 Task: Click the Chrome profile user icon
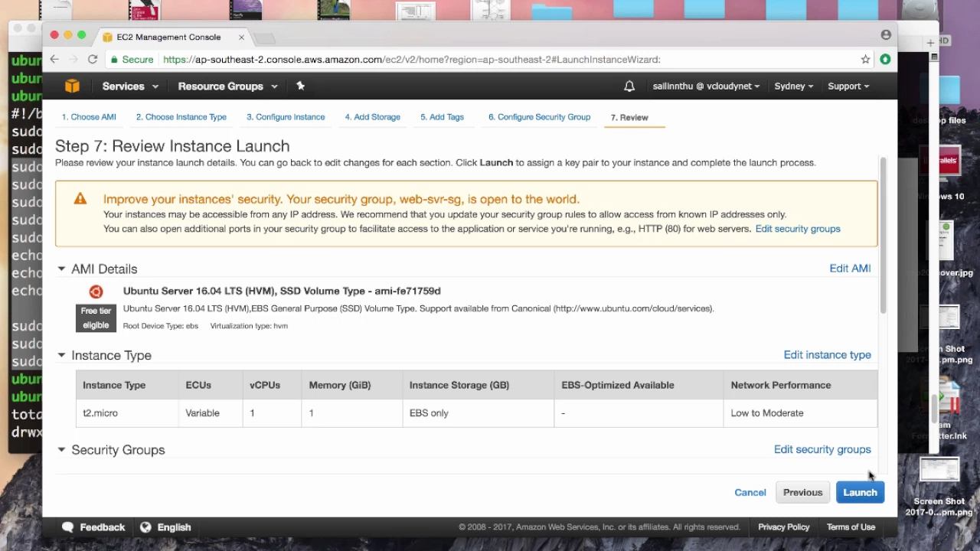point(886,34)
